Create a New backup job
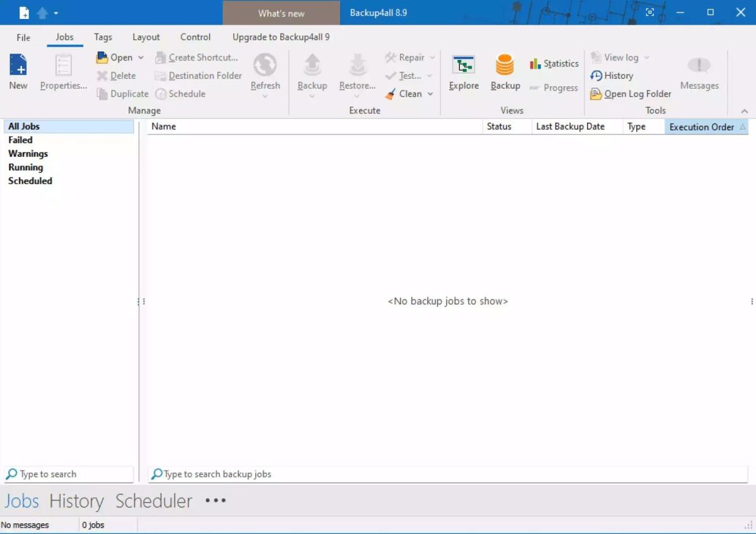Viewport: 756px width, 534px height. point(18,71)
